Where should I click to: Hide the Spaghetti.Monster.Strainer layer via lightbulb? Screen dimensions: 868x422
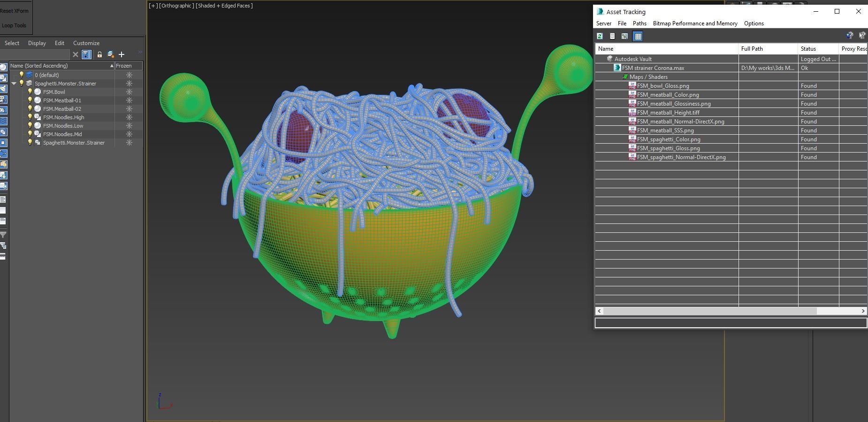click(x=22, y=84)
